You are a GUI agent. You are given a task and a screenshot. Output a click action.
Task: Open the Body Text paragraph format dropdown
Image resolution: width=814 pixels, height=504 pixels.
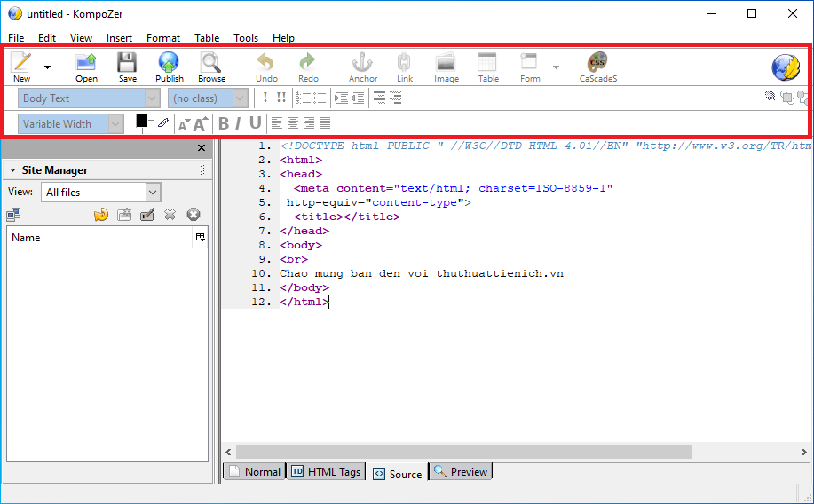tap(88, 98)
